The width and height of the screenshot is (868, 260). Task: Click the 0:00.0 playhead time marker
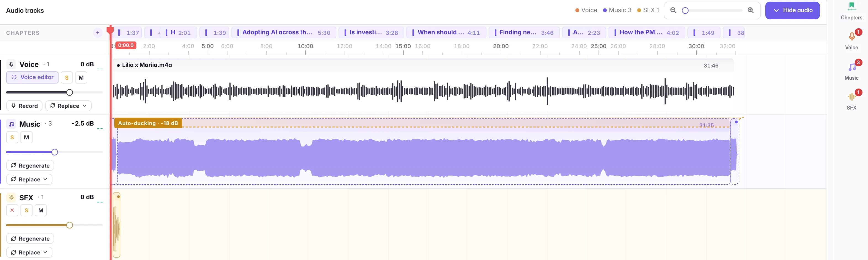126,45
